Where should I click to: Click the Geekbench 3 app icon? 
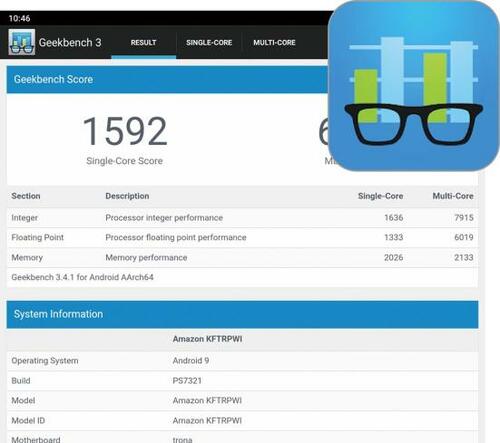pyautogui.click(x=22, y=42)
